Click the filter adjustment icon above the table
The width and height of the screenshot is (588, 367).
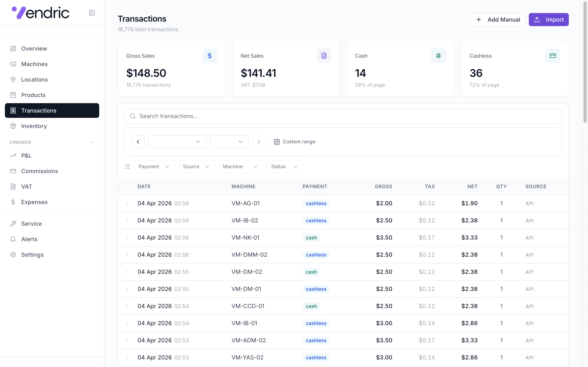[x=127, y=167]
